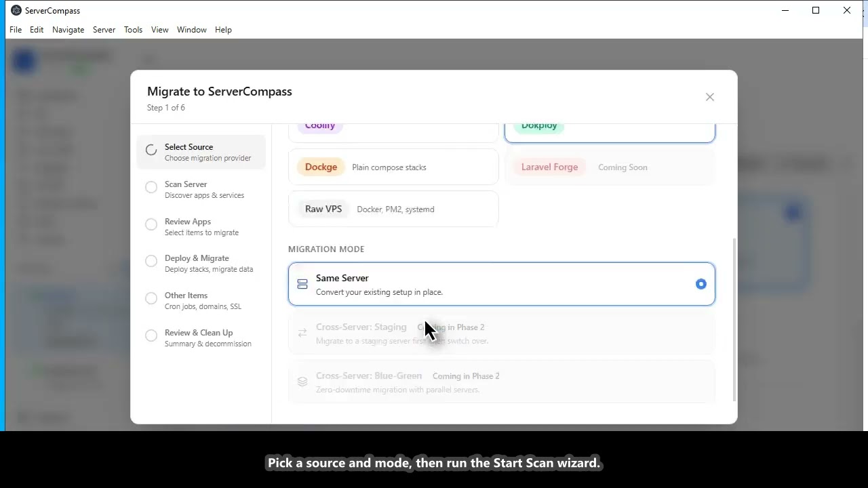Click 'Convert your existing setup in place.' text
Screen dimensions: 868x488
(x=379, y=292)
